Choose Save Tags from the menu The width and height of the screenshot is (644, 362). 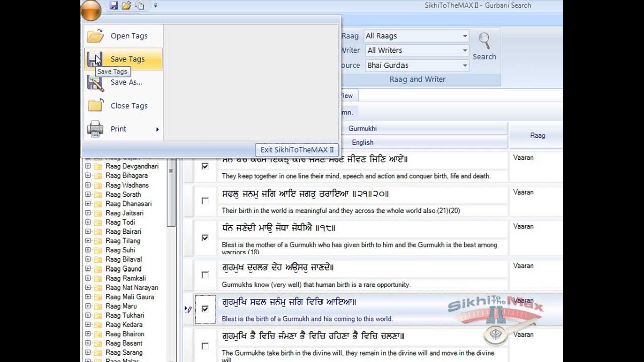coord(122,59)
